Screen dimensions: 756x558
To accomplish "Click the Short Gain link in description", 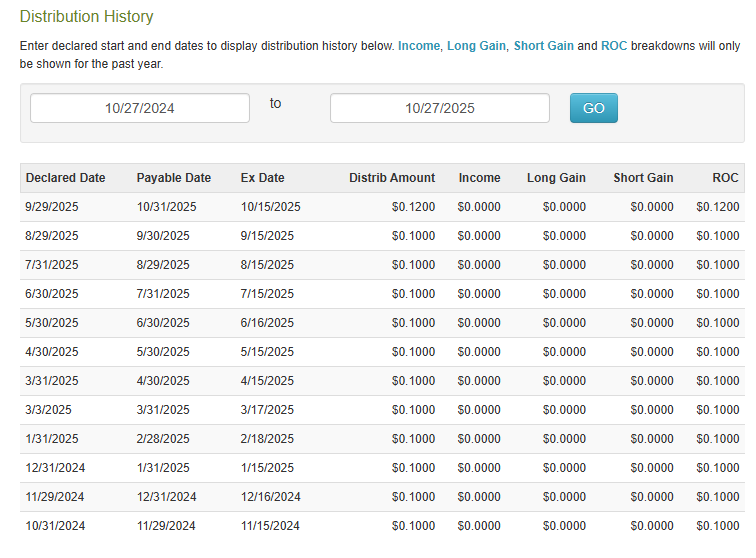I will tap(543, 46).
